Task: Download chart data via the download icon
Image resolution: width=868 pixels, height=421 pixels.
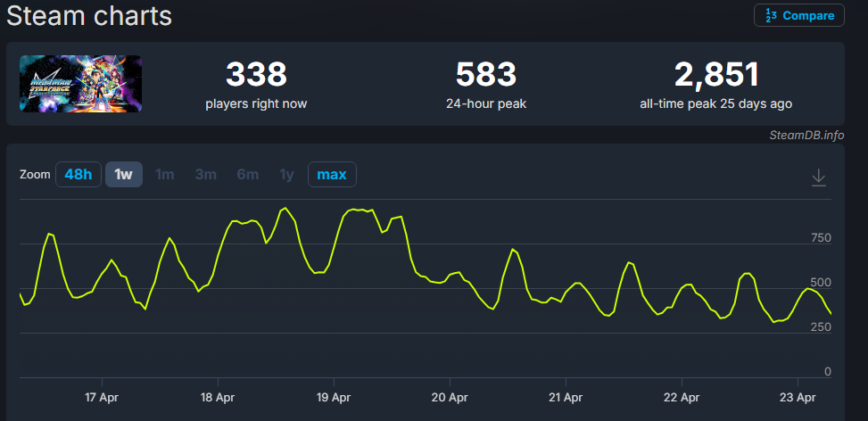Action: 818,177
